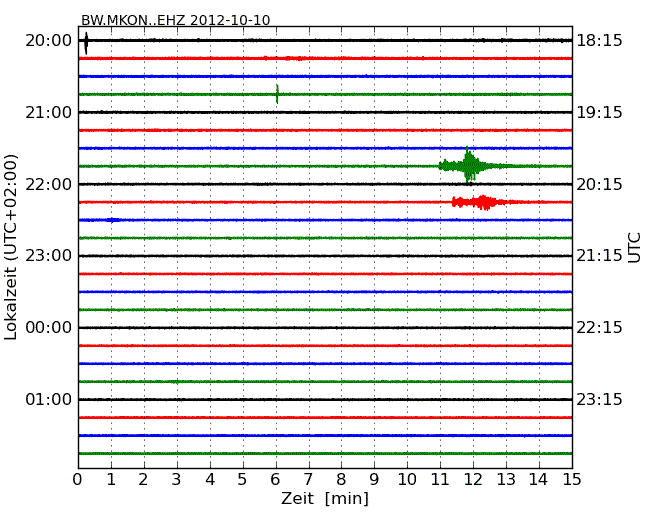Click x-axis tick label 10
Screen dimensions: 650x520
407,480
